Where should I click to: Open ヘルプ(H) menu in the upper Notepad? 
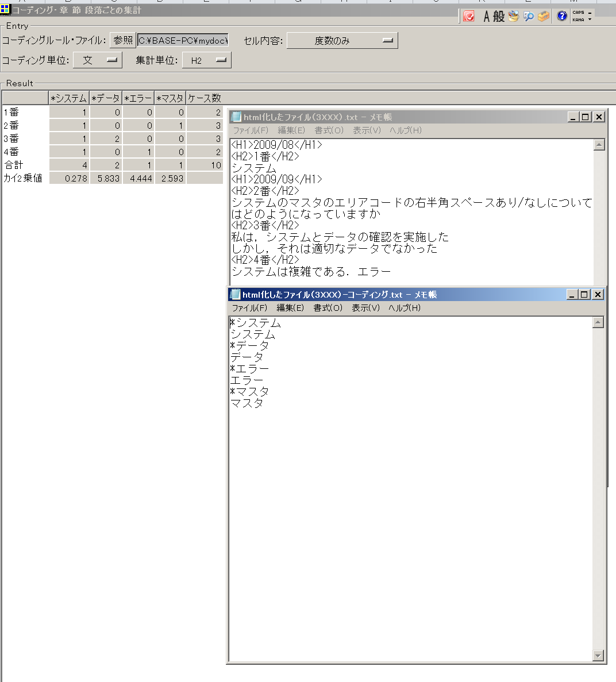click(406, 130)
